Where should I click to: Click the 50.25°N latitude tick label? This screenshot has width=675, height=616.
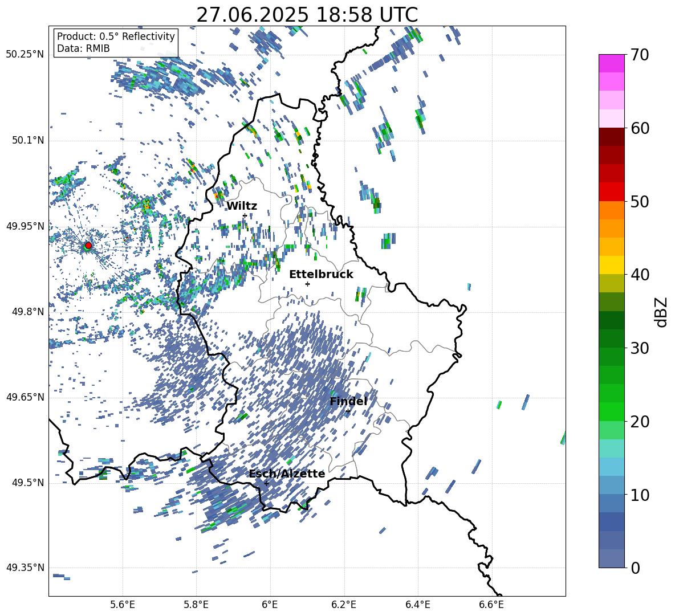pos(25,55)
